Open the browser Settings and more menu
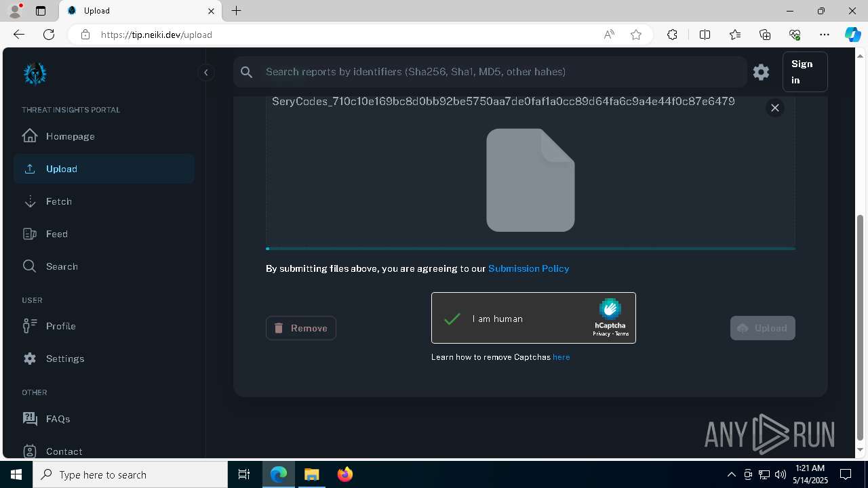868x488 pixels. (825, 35)
